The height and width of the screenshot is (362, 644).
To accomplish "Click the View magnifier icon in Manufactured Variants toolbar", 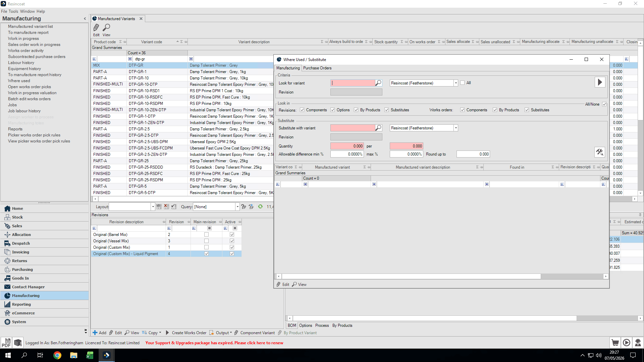I will pyautogui.click(x=106, y=27).
